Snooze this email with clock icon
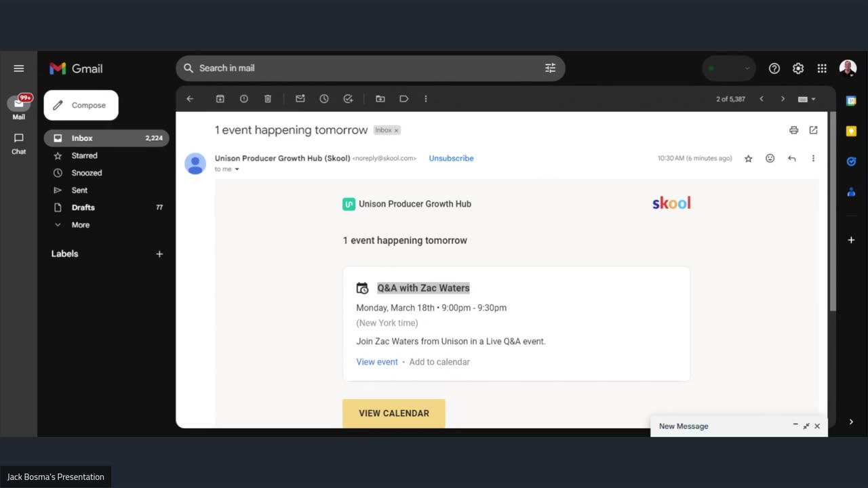Image resolution: width=868 pixels, height=488 pixels. (x=324, y=99)
